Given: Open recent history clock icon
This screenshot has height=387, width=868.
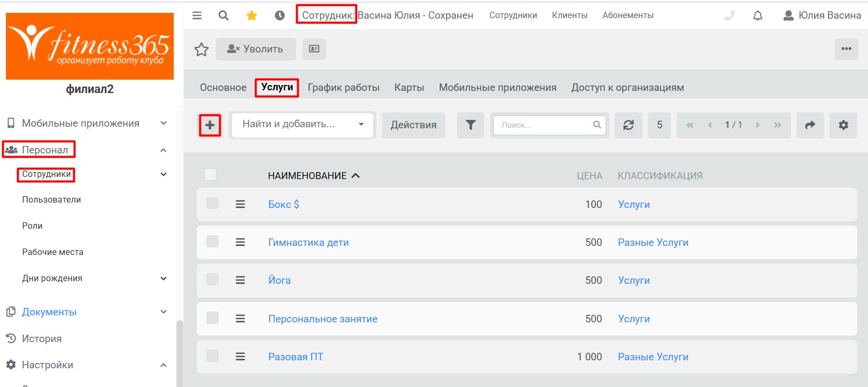Looking at the screenshot, I should pyautogui.click(x=280, y=16).
